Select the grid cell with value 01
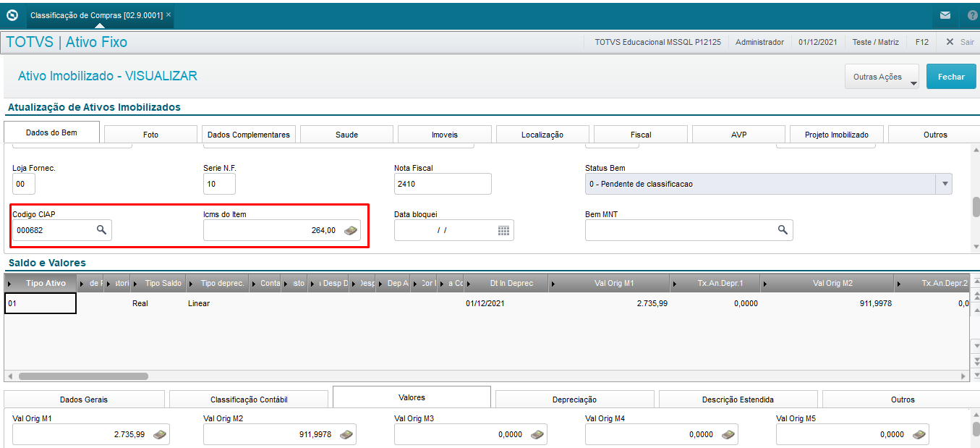The width and height of the screenshot is (980, 448). [41, 303]
